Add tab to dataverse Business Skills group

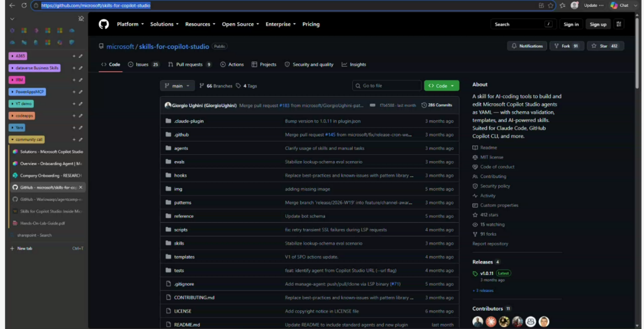[x=74, y=68]
